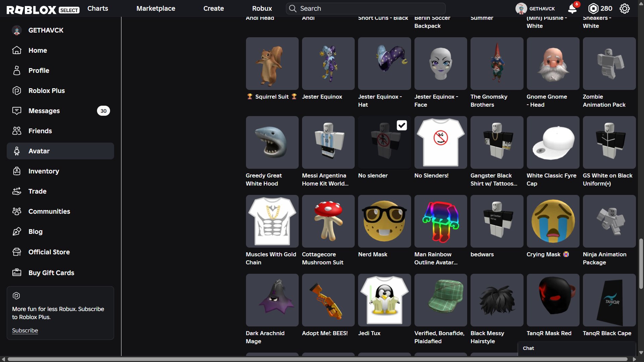Screen dimensions: 644x362
Task: Select Avatar in the sidebar
Action: point(60,151)
